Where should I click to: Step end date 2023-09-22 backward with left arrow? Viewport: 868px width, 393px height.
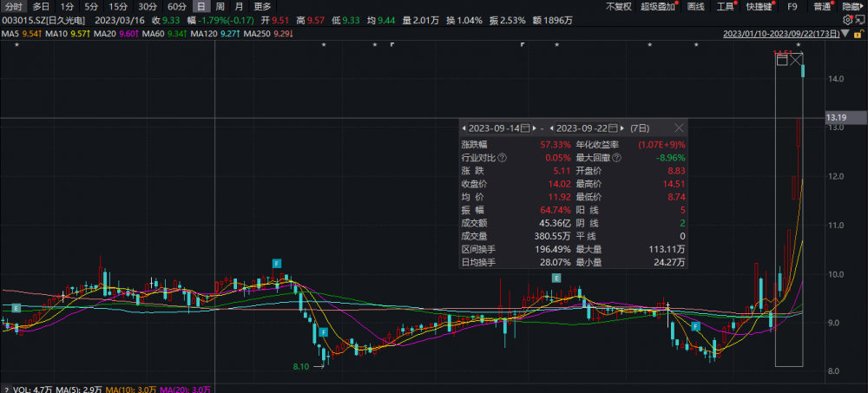pyautogui.click(x=552, y=128)
